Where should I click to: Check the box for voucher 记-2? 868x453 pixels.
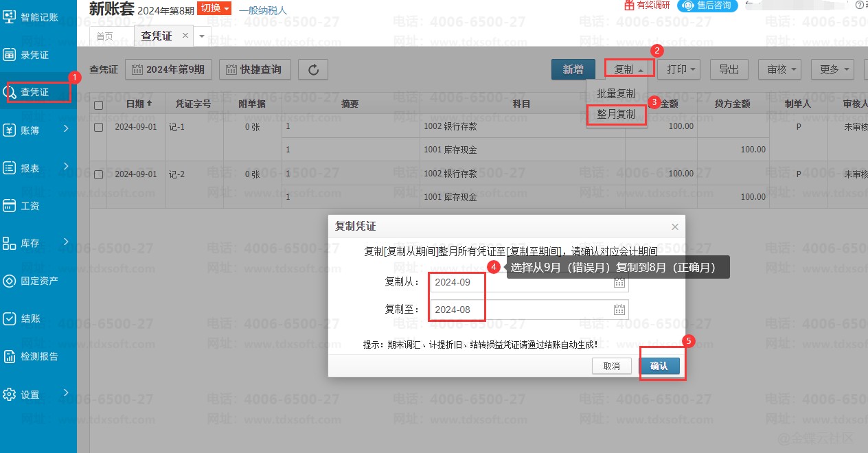98,174
